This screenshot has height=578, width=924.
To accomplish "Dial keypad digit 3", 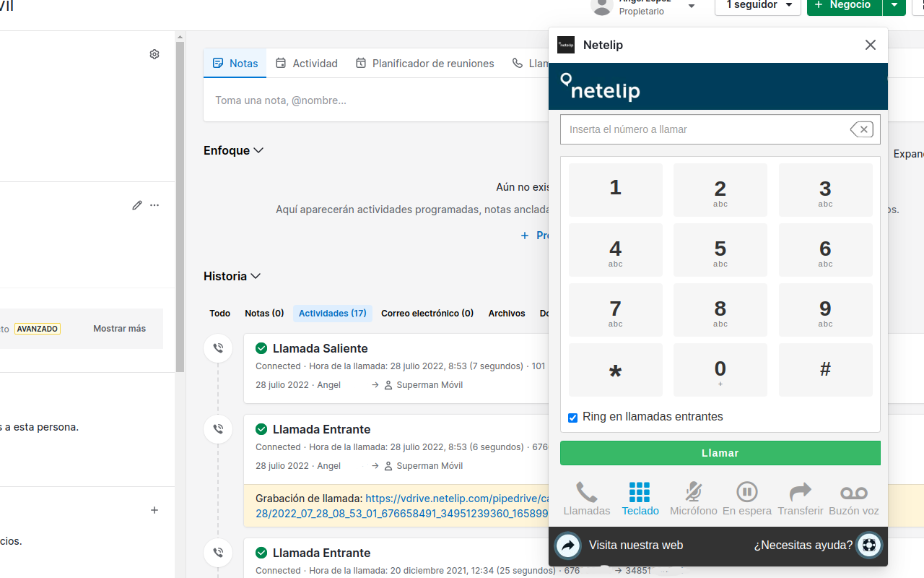I will [x=826, y=190].
